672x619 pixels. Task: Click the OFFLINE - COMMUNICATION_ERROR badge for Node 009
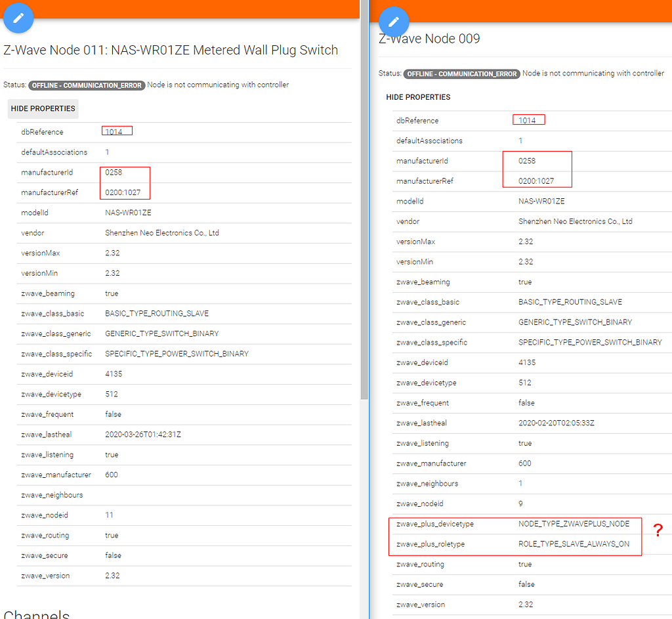tap(461, 73)
